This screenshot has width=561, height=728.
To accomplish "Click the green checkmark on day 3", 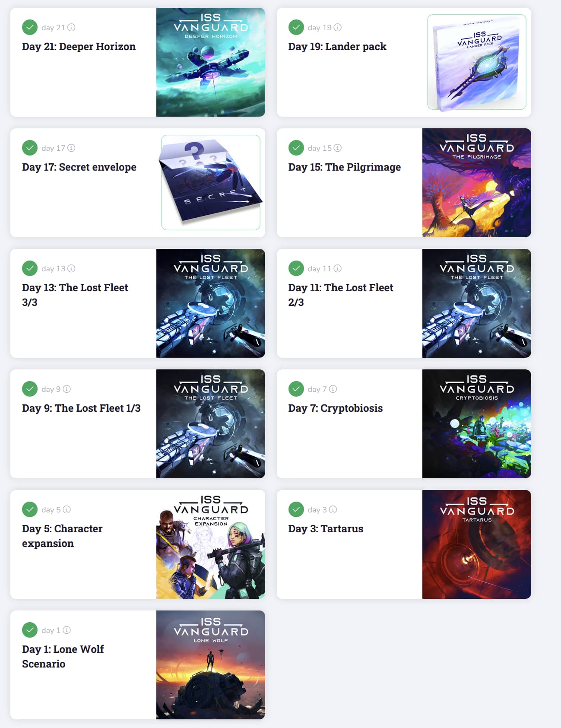I will click(x=296, y=509).
